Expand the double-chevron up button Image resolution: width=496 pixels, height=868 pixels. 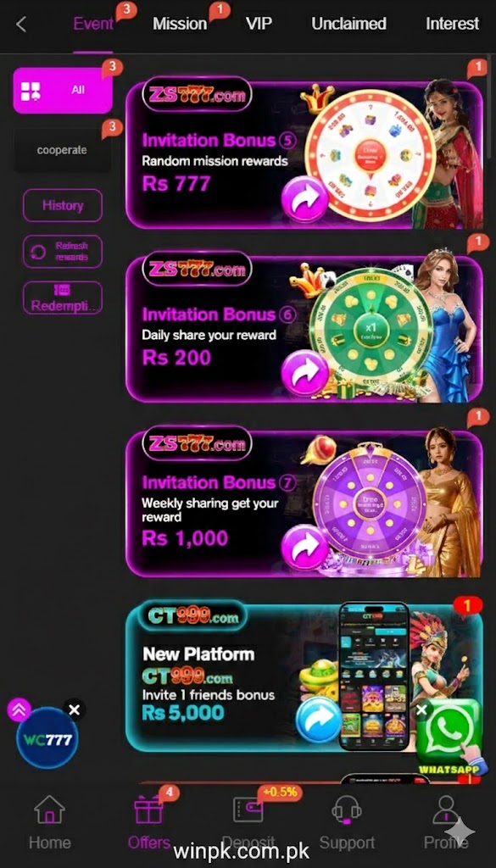[x=19, y=709]
